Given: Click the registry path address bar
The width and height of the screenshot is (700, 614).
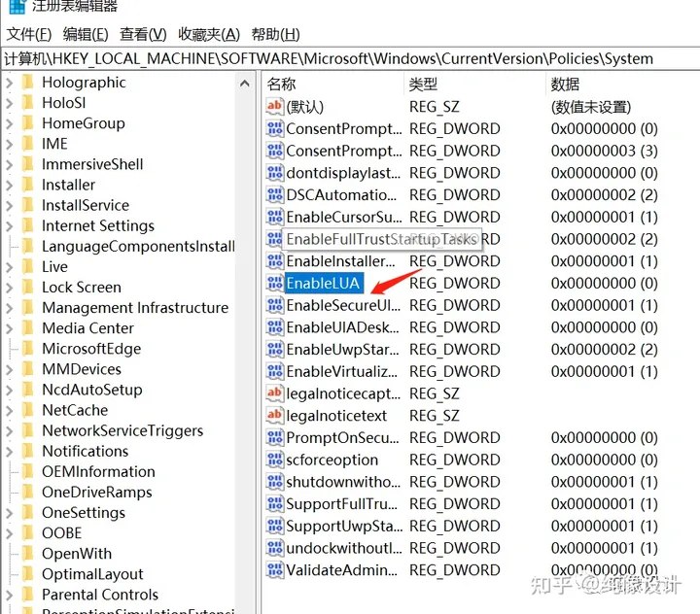Looking at the screenshot, I should coord(350,59).
